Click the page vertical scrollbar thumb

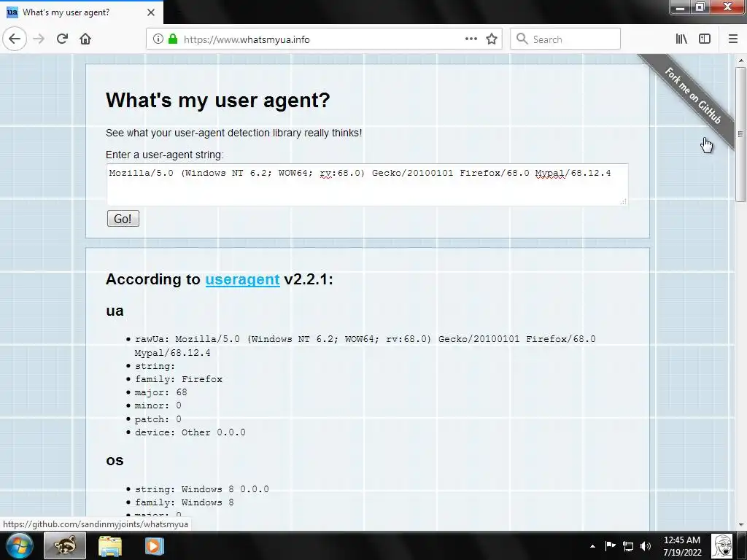pos(740,134)
